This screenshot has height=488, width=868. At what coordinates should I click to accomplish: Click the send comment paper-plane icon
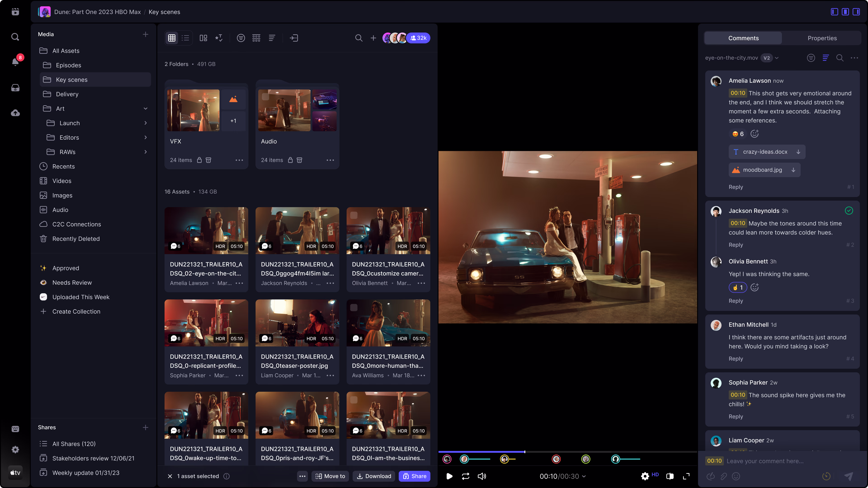pos(849,476)
